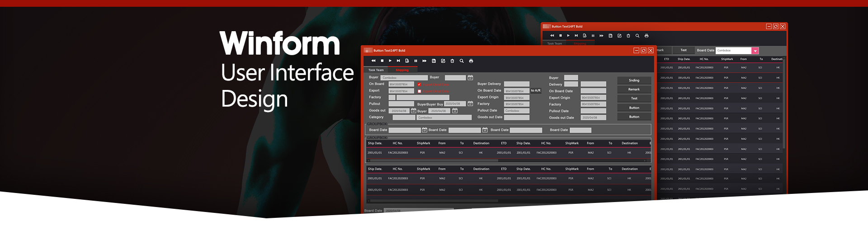Click the rewind icon in the back window toolbar
Viewport: 868px width, 226px height.
click(x=552, y=36)
